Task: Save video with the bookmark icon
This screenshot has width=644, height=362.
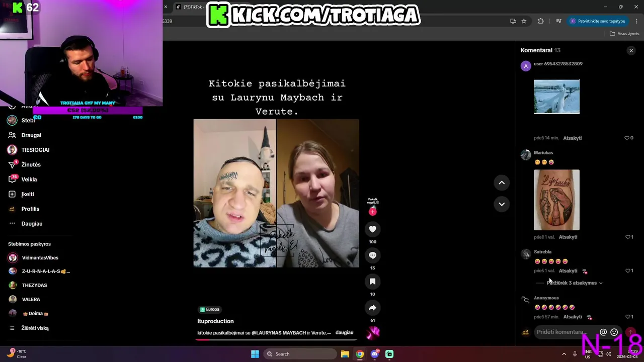Action: coord(372,282)
